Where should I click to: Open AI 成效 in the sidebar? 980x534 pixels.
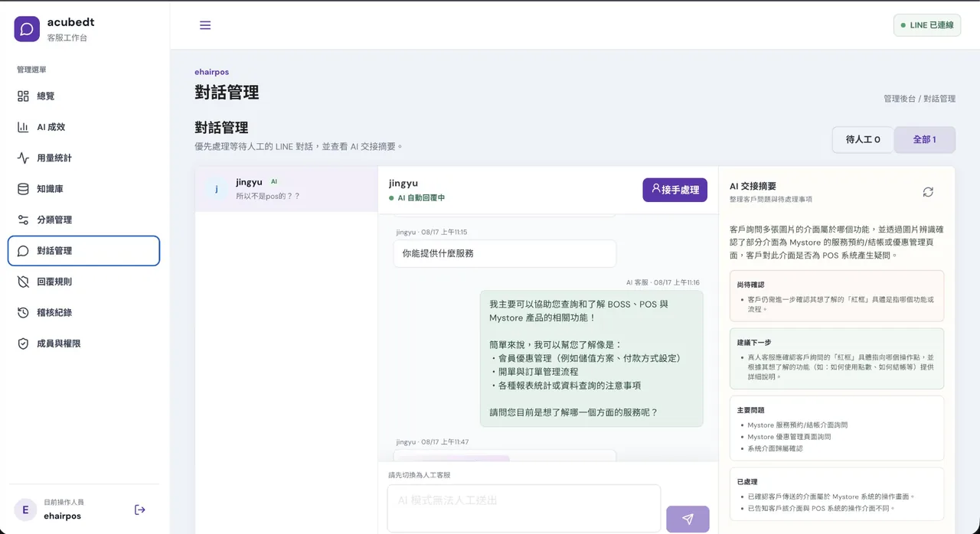[83, 127]
